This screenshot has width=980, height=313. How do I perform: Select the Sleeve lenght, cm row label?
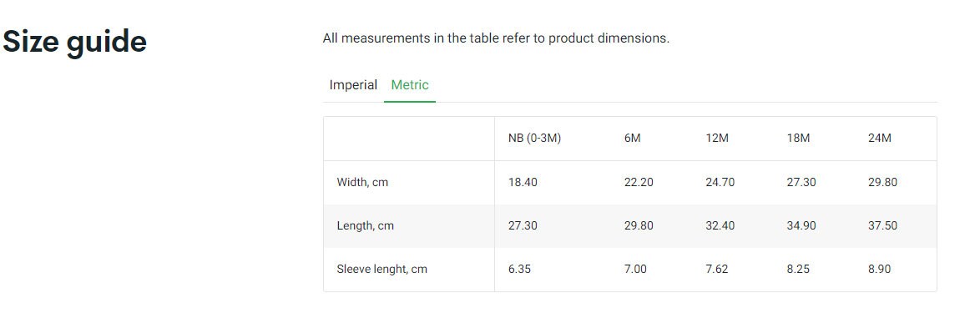tap(381, 270)
